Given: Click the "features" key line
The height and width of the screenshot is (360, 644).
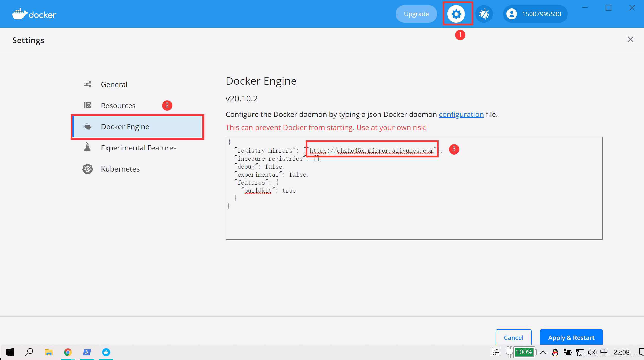Looking at the screenshot, I should (257, 183).
